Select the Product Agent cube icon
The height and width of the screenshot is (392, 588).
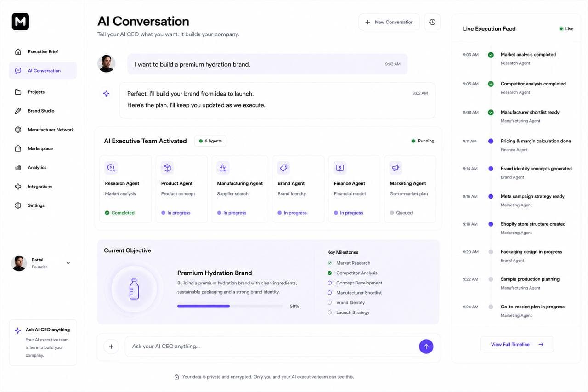click(x=167, y=168)
